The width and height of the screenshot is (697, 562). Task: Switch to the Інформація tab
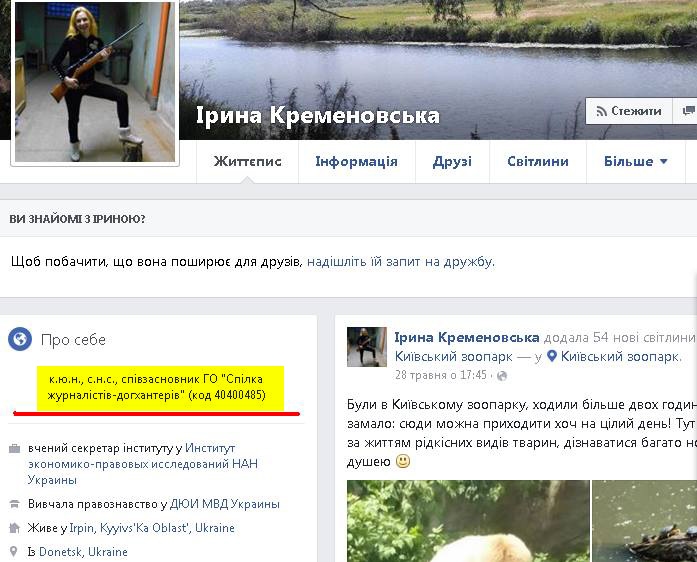tap(357, 161)
